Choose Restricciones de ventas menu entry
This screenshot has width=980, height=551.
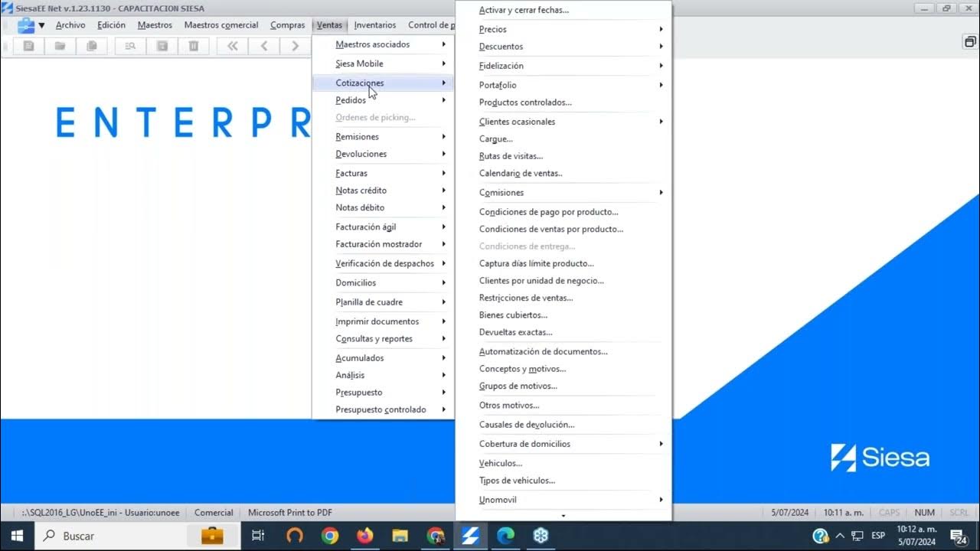point(526,298)
